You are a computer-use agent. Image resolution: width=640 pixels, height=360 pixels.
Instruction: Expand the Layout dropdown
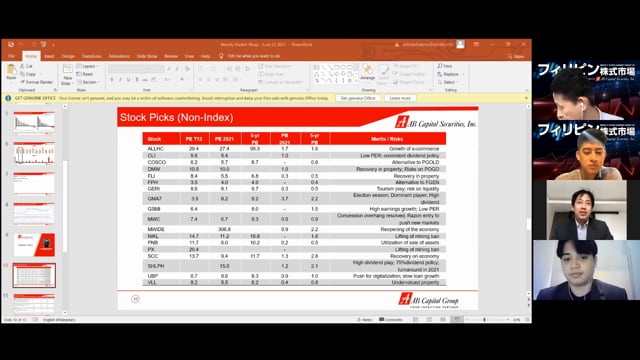point(87,66)
